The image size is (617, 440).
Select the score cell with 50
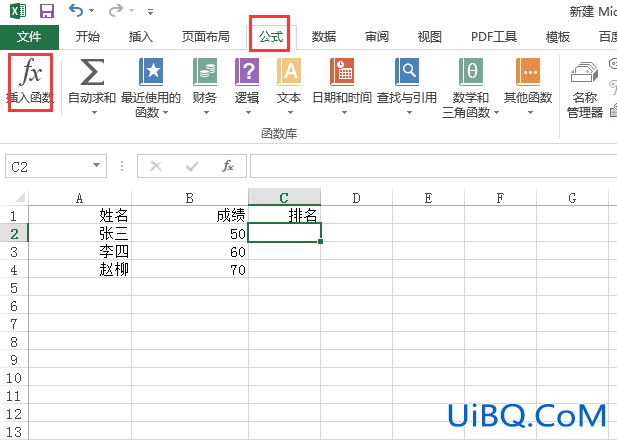[190, 233]
